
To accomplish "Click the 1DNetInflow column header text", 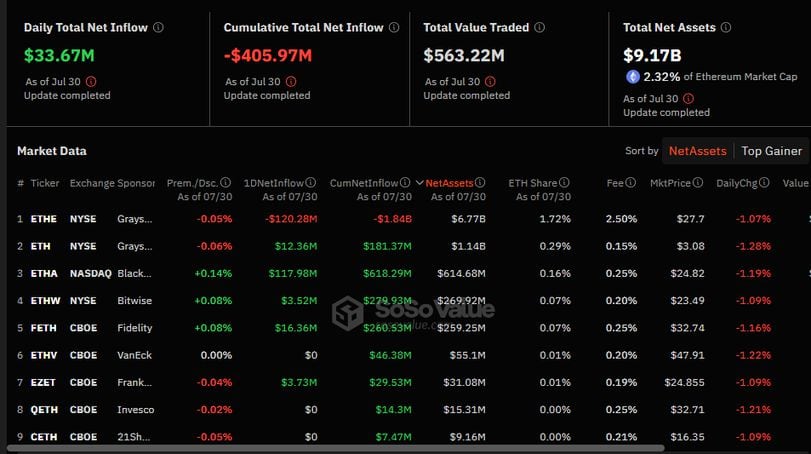I will [x=274, y=183].
